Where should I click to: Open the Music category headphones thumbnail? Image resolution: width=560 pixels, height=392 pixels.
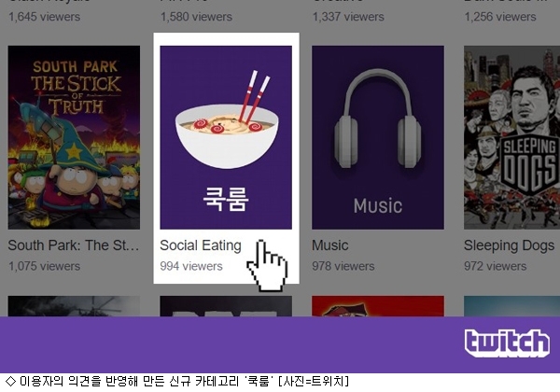[378, 137]
